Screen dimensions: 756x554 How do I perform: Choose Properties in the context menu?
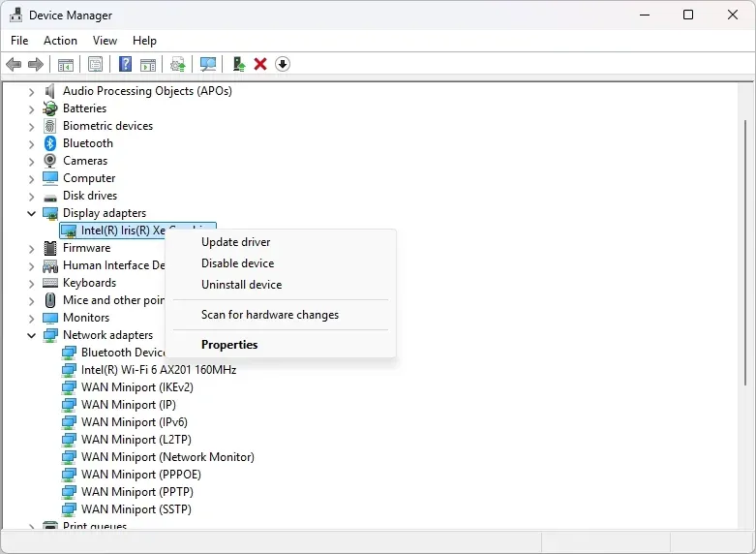tap(280, 345)
